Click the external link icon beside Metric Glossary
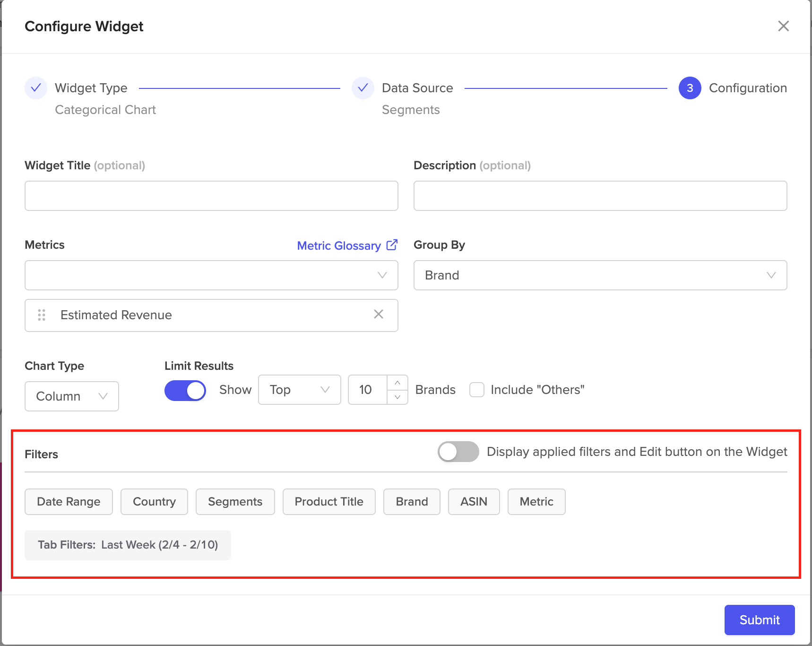812x646 pixels. click(x=392, y=245)
